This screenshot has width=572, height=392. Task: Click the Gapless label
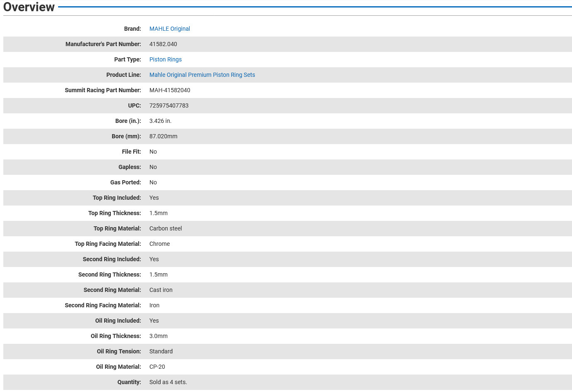pos(130,167)
